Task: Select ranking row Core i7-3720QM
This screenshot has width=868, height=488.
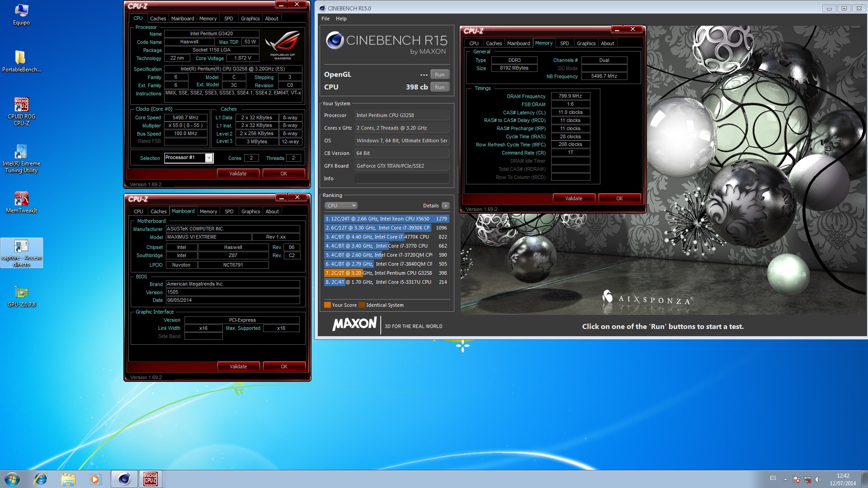Action: pyautogui.click(x=387, y=255)
